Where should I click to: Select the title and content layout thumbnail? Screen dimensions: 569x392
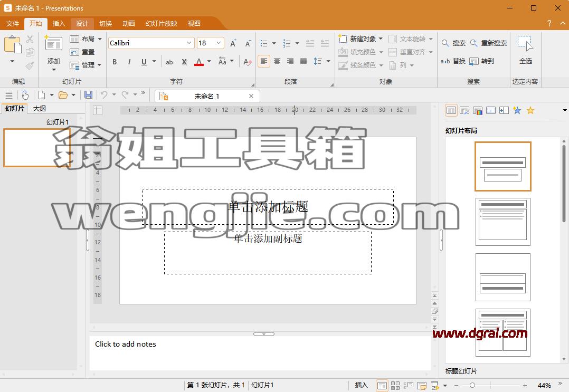click(502, 222)
